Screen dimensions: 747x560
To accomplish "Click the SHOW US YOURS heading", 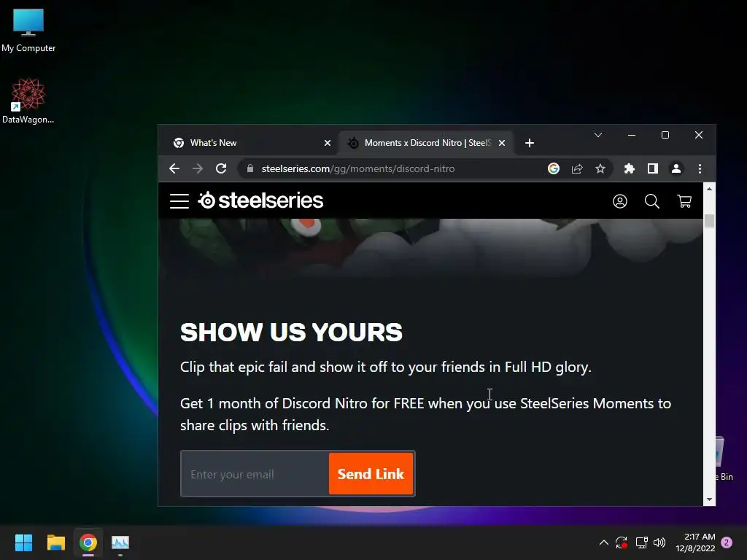I will 291,332.
